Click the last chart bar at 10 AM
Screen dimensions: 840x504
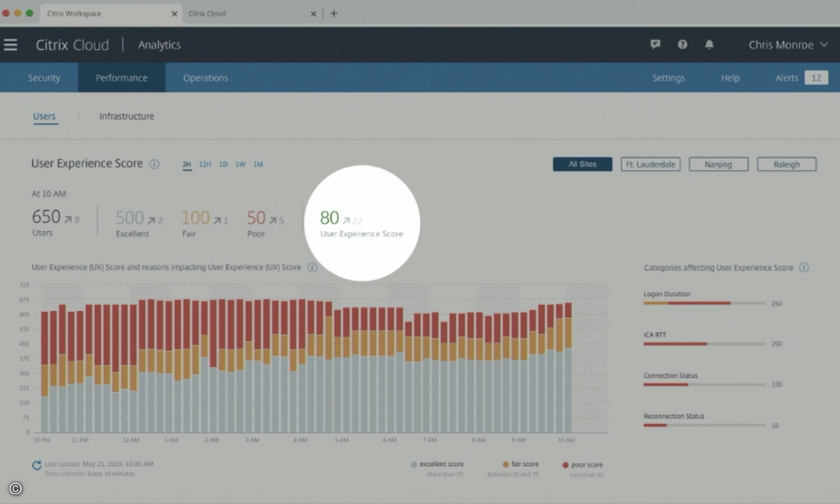pos(568,367)
